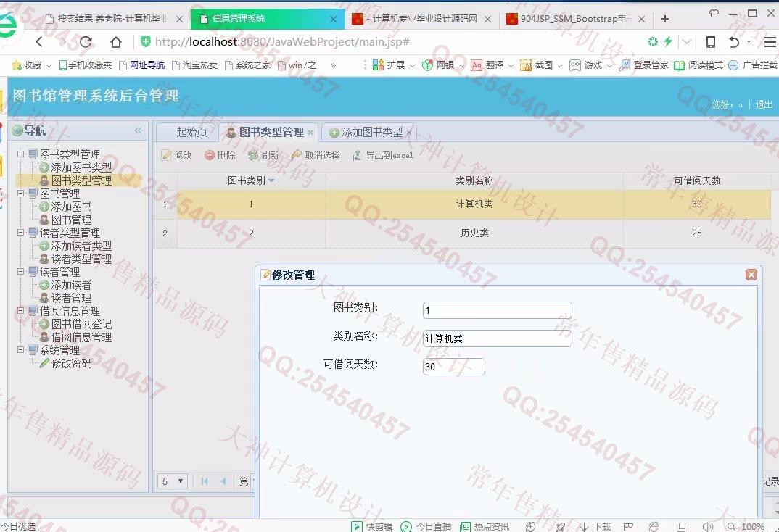Go to browser home page icon
Image resolution: width=779 pixels, height=532 pixels.
pyautogui.click(x=116, y=42)
